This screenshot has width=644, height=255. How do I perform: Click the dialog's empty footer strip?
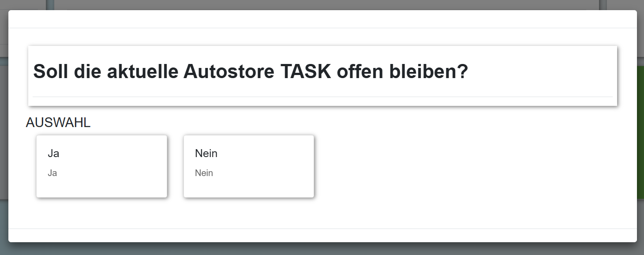point(322,235)
